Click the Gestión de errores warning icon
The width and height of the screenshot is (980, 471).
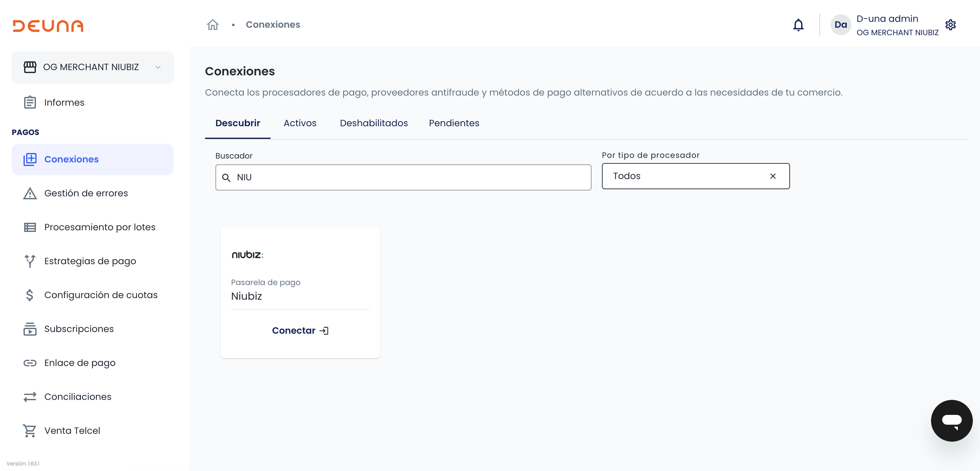30,193
